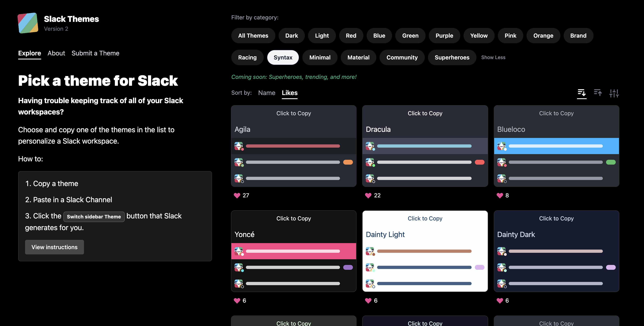Sort themes by Name

point(266,93)
